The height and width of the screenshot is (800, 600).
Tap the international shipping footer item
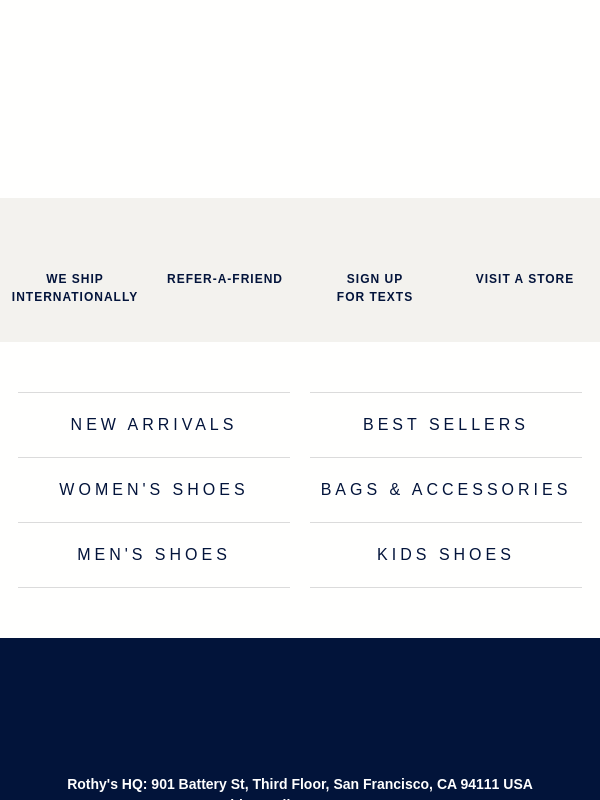[x=75, y=288]
